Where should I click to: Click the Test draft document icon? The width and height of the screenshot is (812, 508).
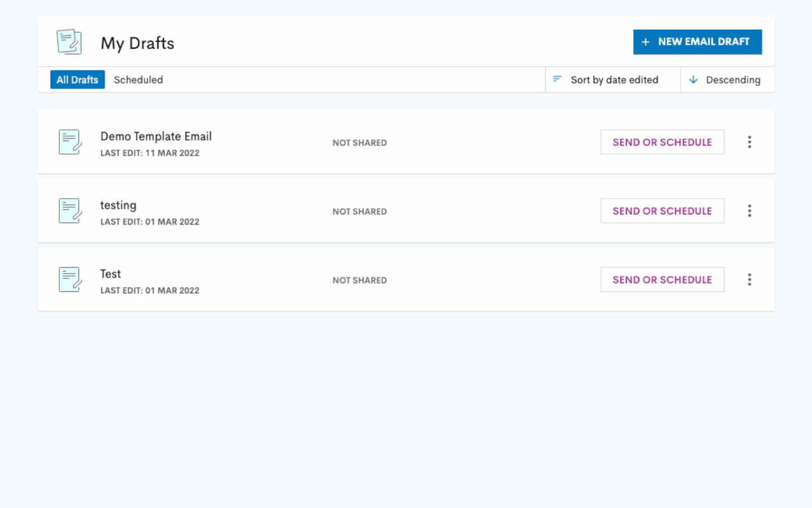click(x=70, y=279)
